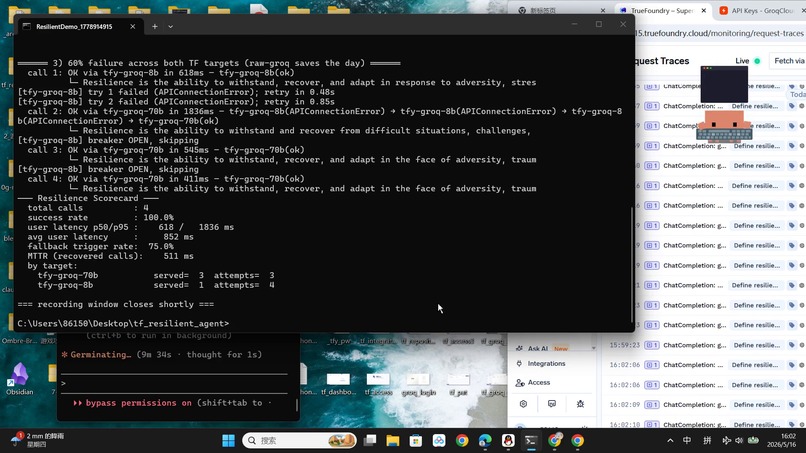Click the battery tray icon
806x453 pixels.
[x=753, y=441]
